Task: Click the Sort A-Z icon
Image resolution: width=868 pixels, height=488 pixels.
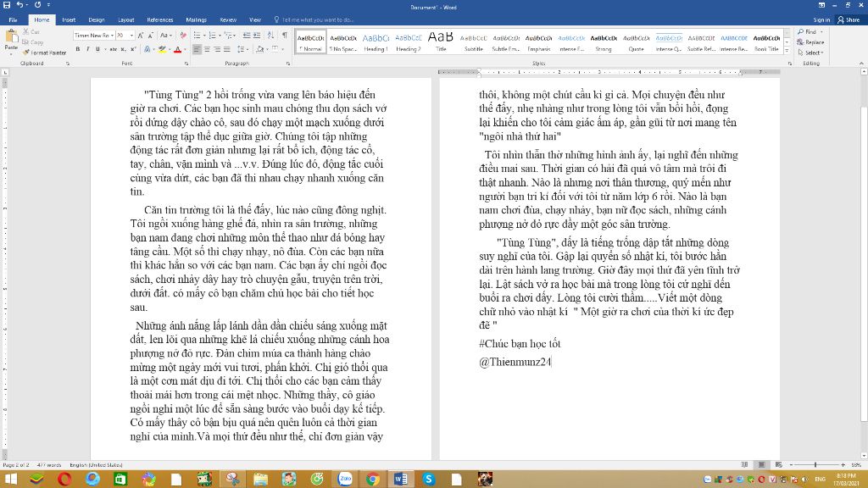Action: pos(270,36)
